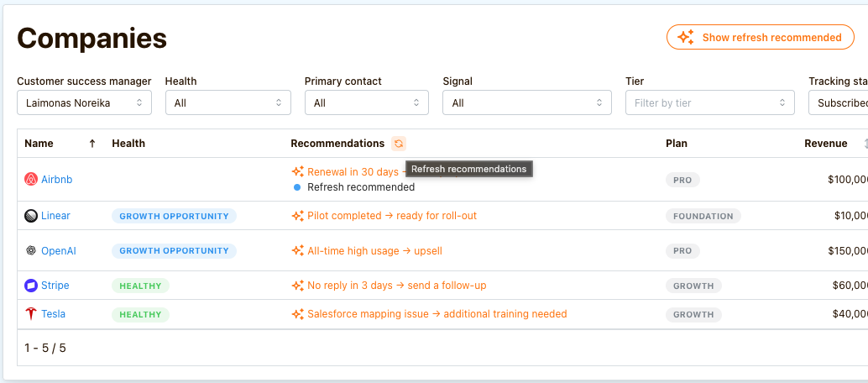The image size is (868, 383).
Task: Click the Show refresh recommended button
Action: coord(760,38)
